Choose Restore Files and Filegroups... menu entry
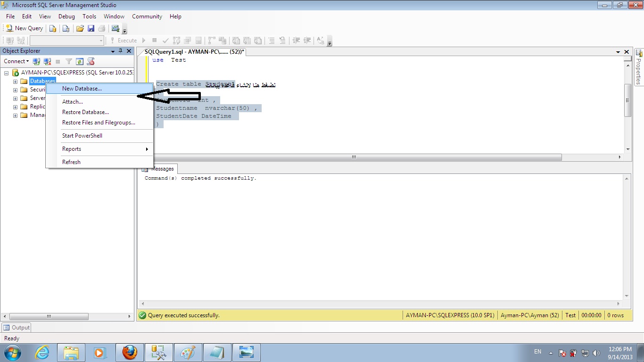This screenshot has height=362, width=644. [x=99, y=123]
